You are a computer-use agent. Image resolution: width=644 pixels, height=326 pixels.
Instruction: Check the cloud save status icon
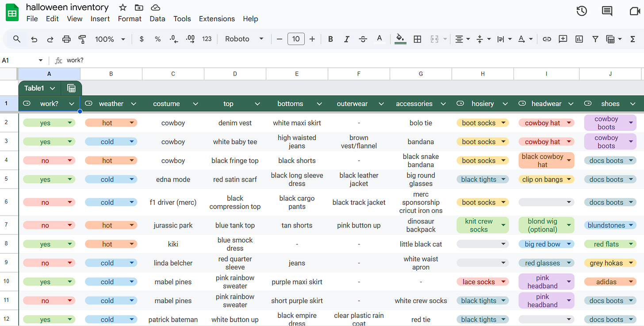(155, 8)
